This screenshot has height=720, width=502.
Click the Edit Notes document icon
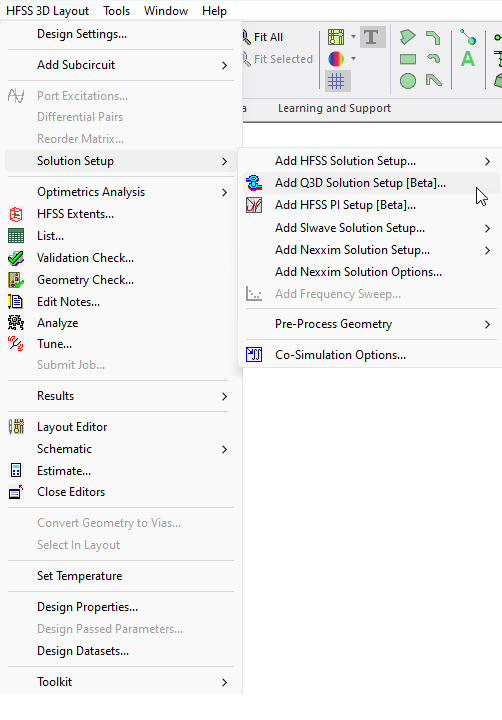click(x=16, y=302)
